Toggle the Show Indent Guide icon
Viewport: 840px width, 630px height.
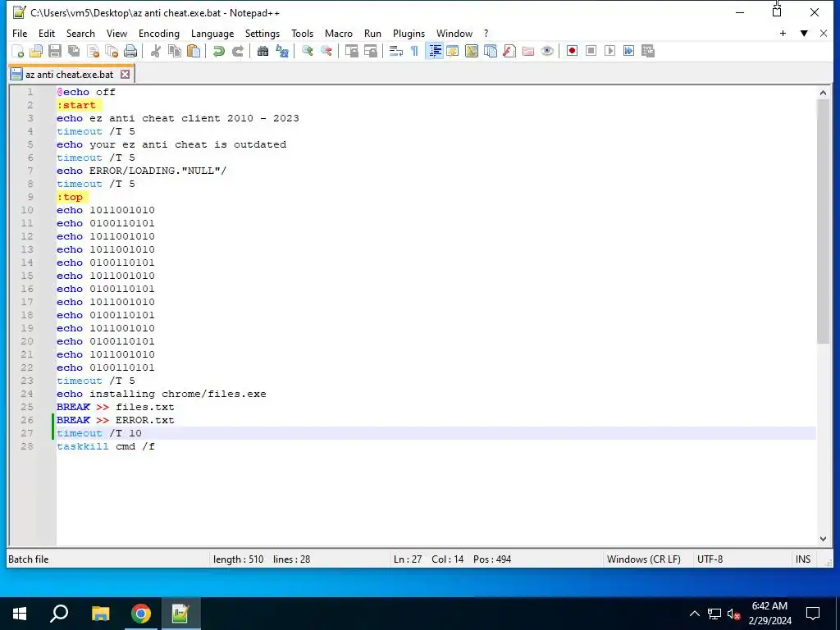[x=434, y=51]
